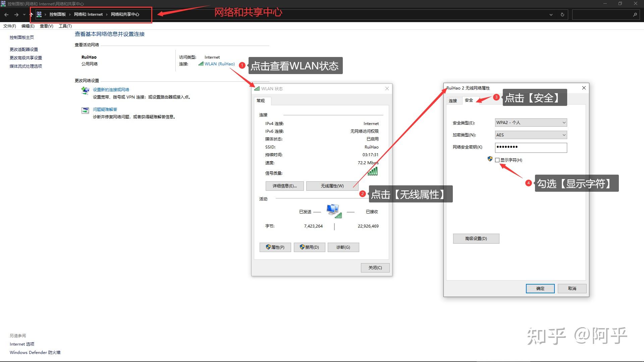Open the 安全类型 dropdown
This screenshot has width=644, height=362.
531,123
